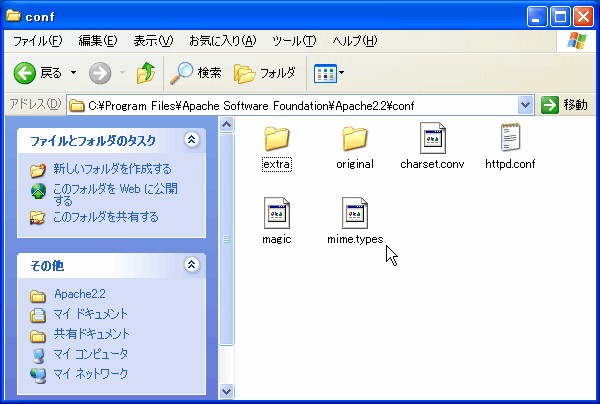Click the share folder icon
Image resolution: width=600 pixels, height=404 pixels.
pyautogui.click(x=38, y=218)
